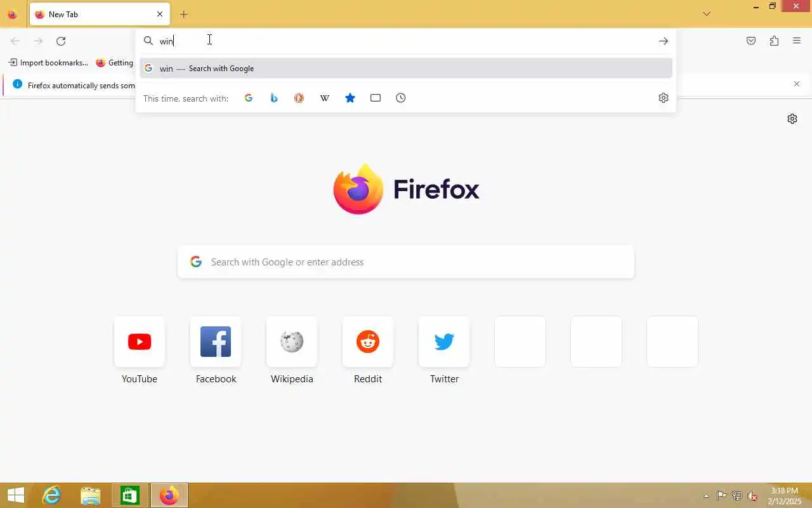The image size is (812, 508).
Task: Open File Explorer from the taskbar
Action: click(91, 495)
